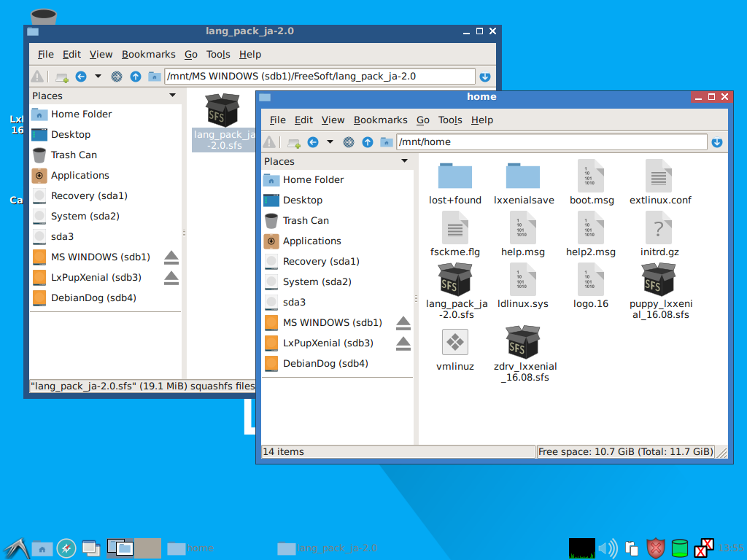Viewport: 747px width, 560px height.
Task: Select the lxxenialsave folder
Action: tap(524, 183)
